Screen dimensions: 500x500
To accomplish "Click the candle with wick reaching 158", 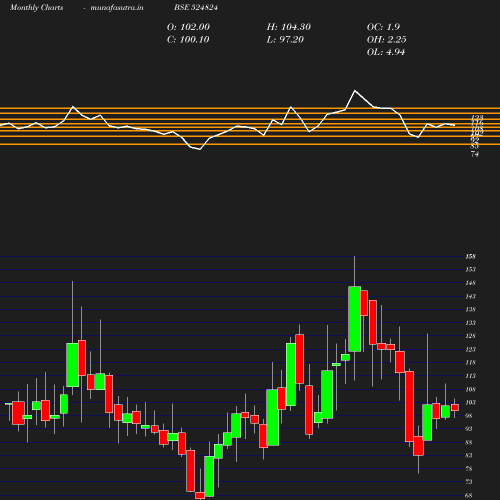I will point(354,319).
